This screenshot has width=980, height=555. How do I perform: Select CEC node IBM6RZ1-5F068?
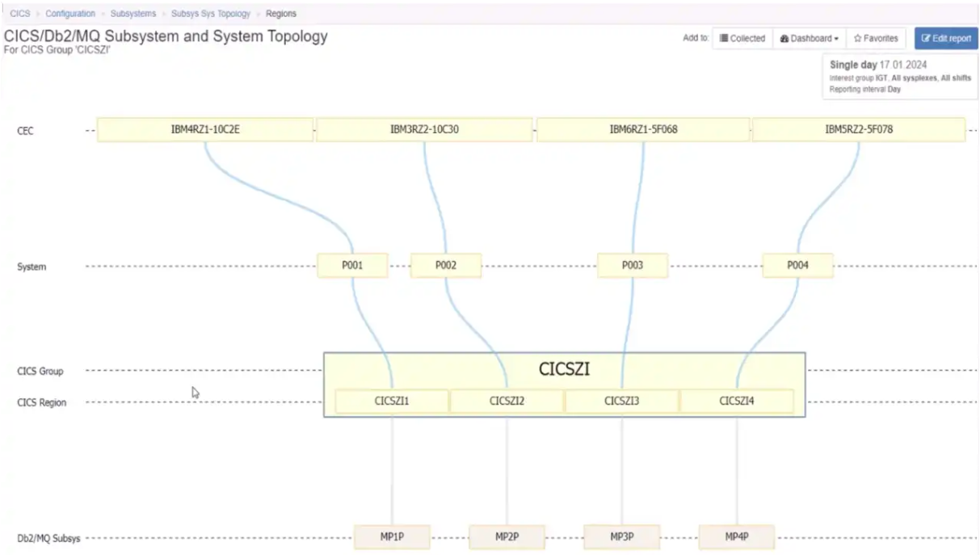coord(643,129)
